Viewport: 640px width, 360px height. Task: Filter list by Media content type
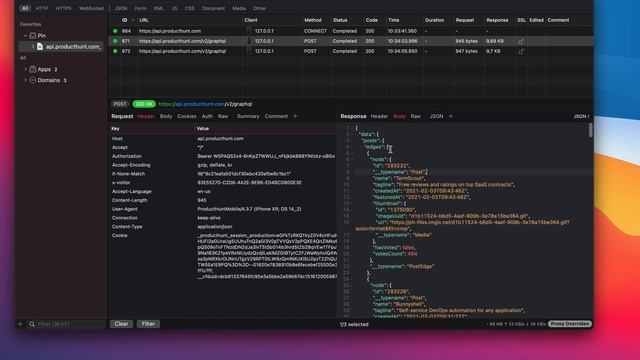pos(239,8)
